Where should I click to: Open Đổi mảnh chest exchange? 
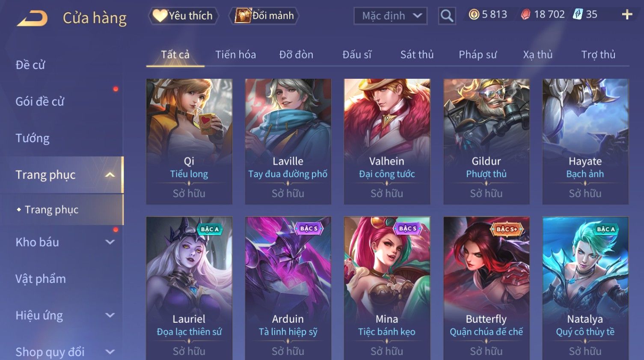pos(264,16)
